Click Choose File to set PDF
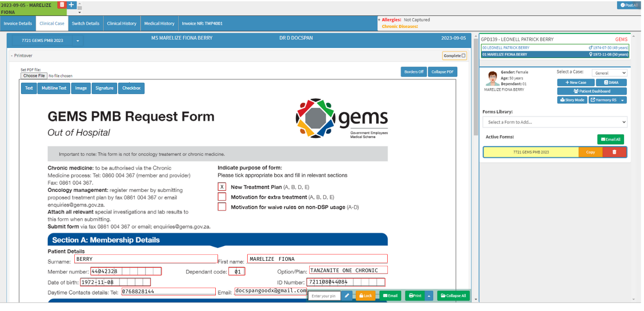This screenshot has width=644, height=311. click(34, 76)
